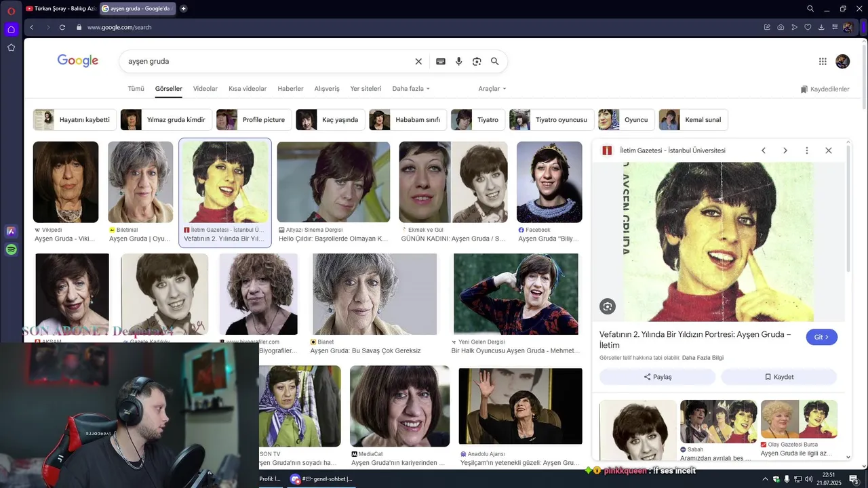Viewport: 868px width, 488px height.
Task: Open the three-dot menu in preview panel
Action: 807,150
